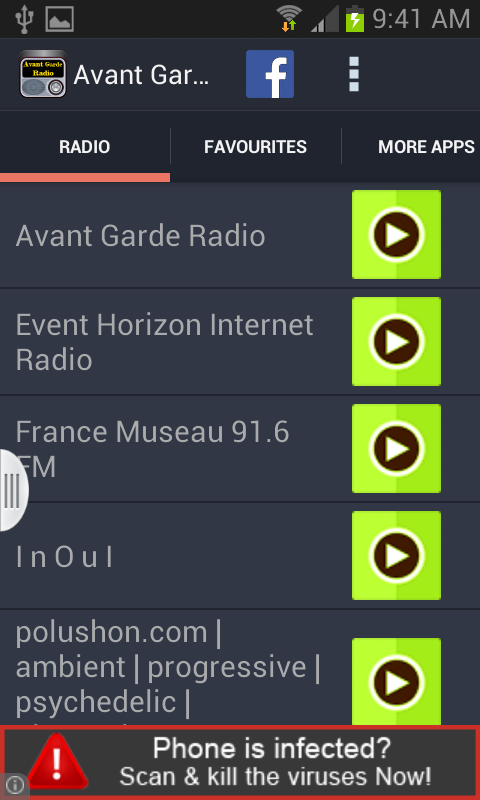480x800 pixels.
Task: Tap the red warning triangle in ad
Action: (57, 762)
